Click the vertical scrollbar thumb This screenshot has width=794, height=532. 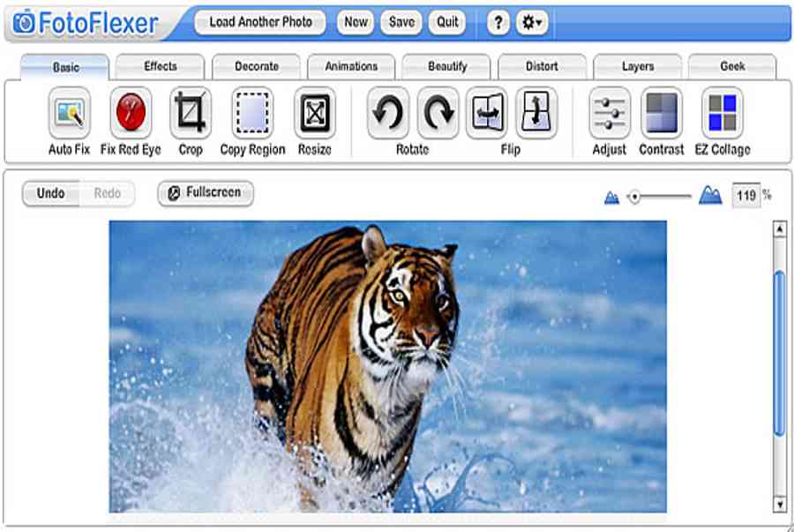pos(780,353)
